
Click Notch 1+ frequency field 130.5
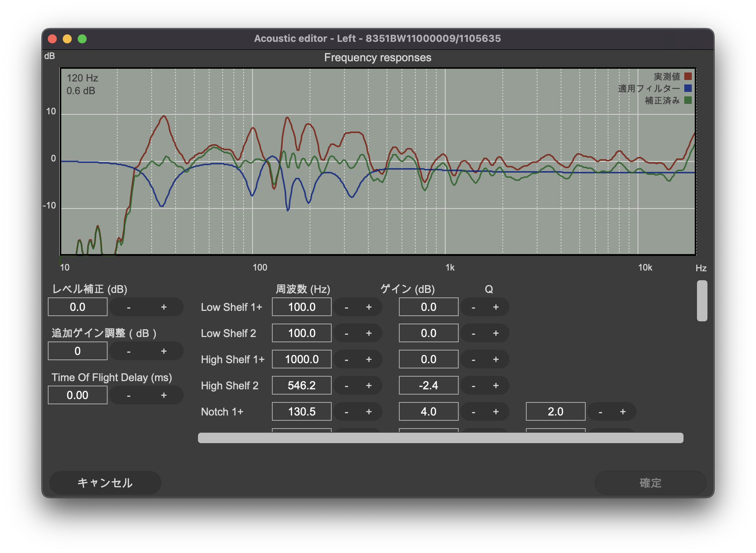[x=302, y=412]
